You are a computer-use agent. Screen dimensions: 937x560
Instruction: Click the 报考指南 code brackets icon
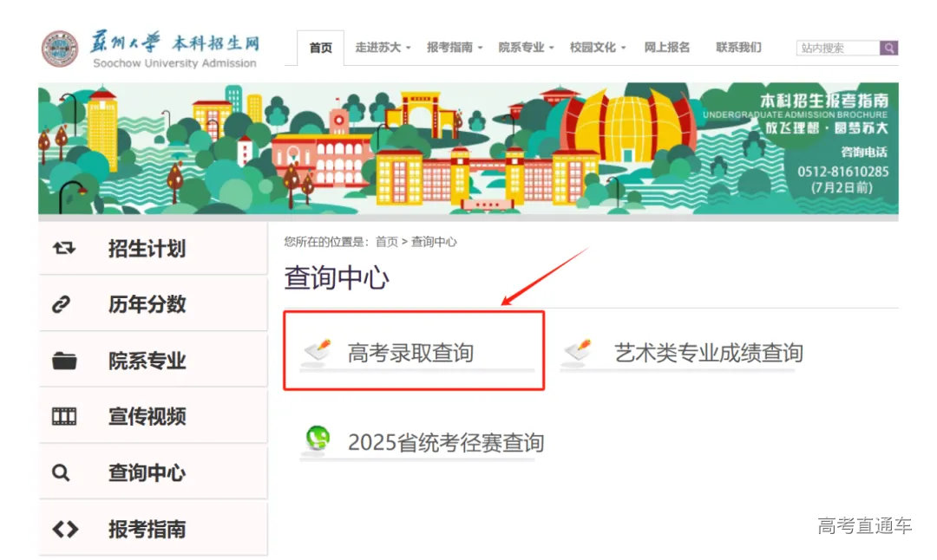pos(65,530)
